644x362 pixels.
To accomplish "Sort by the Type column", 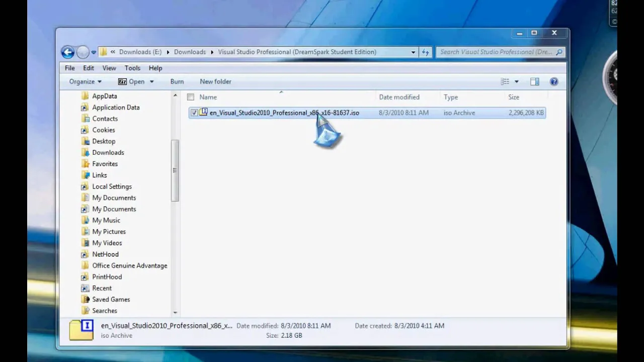I will tap(451, 97).
